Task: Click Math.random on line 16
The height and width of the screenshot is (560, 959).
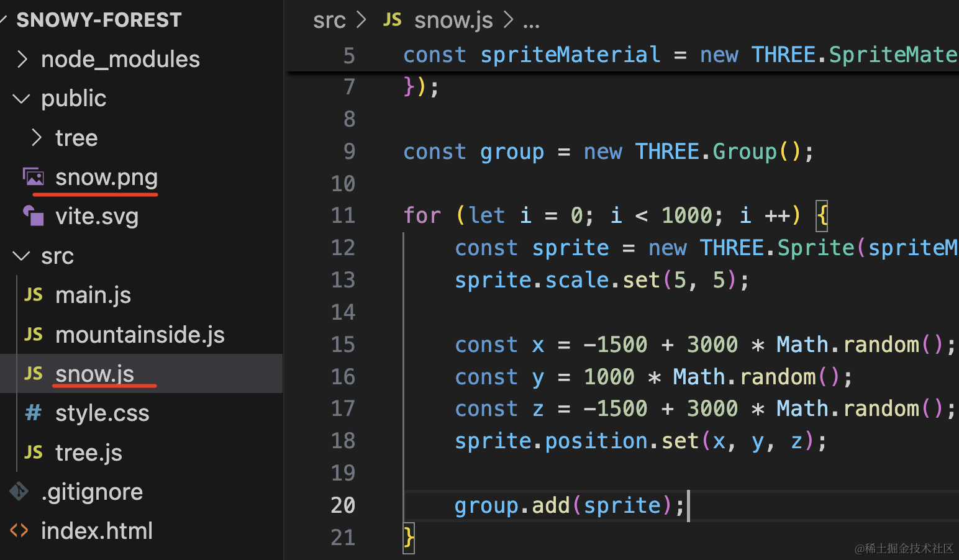Action: pyautogui.click(x=744, y=377)
